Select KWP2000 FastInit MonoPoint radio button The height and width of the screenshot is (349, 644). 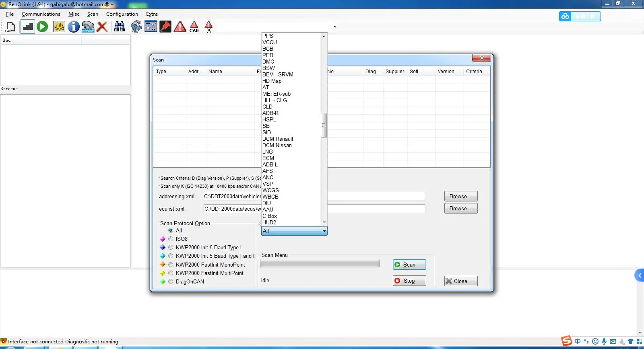tap(171, 265)
